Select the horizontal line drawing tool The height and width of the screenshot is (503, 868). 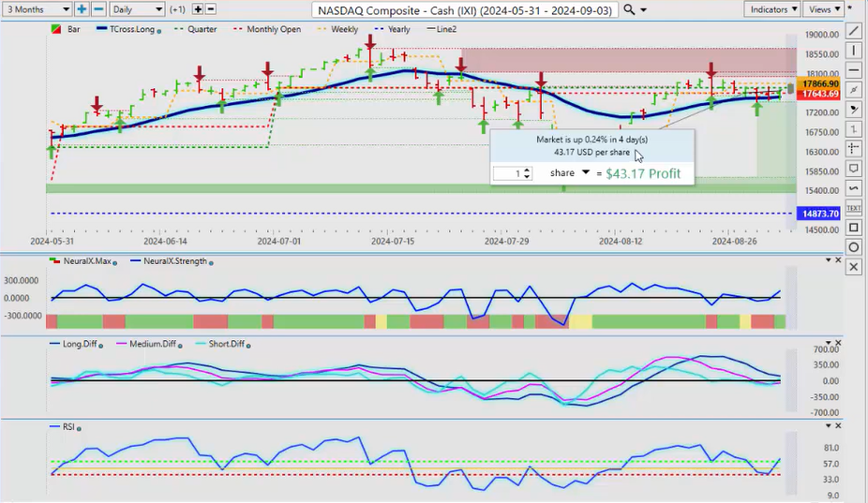(x=854, y=71)
